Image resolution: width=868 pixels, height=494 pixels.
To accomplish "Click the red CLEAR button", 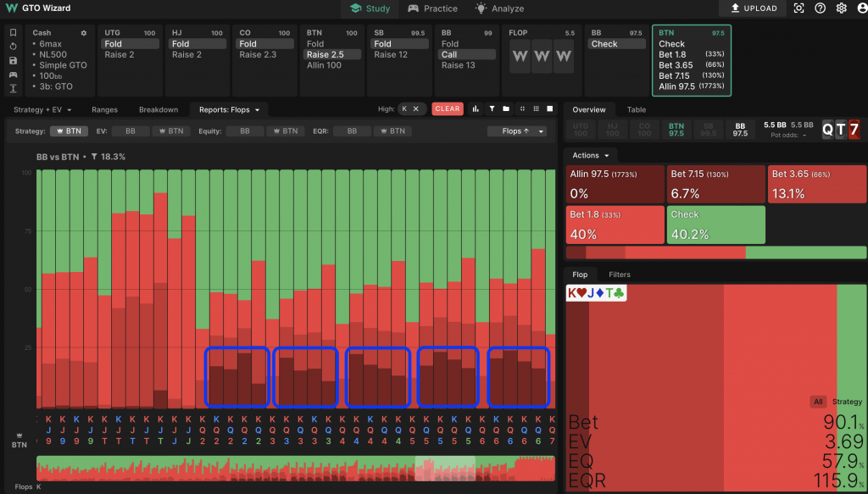I will pyautogui.click(x=448, y=109).
